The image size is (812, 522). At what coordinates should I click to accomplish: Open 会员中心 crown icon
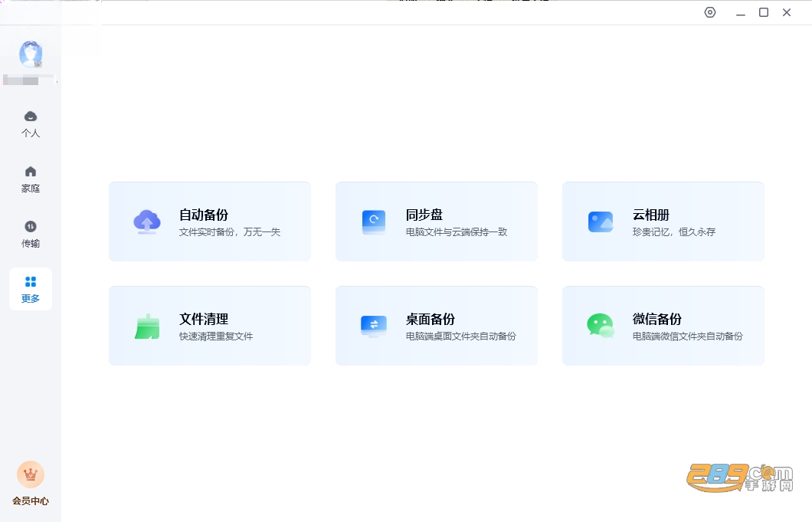(31, 474)
